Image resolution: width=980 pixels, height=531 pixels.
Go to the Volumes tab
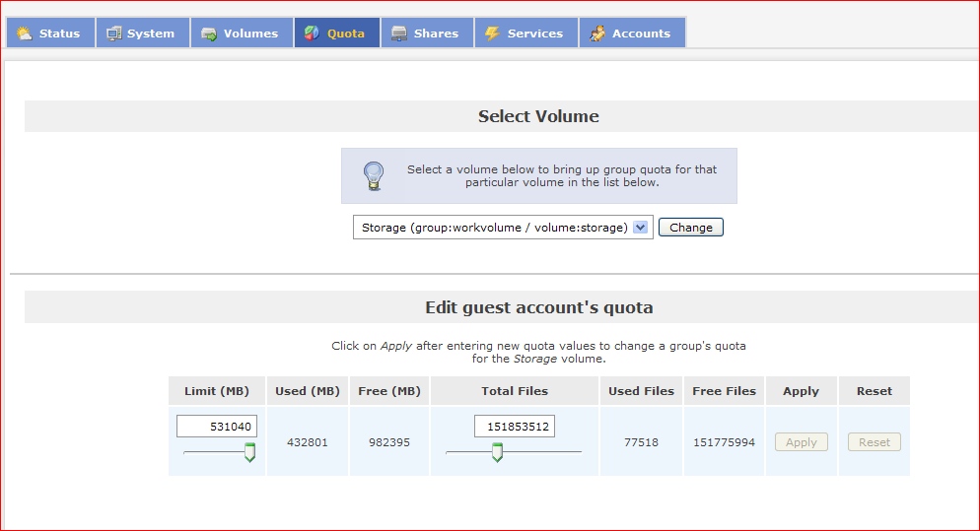[x=242, y=33]
